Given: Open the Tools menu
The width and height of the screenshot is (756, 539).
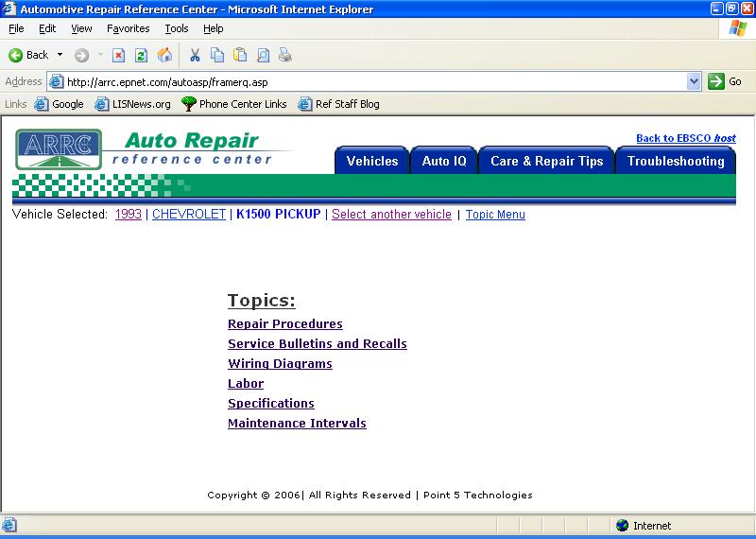Looking at the screenshot, I should coord(177,28).
